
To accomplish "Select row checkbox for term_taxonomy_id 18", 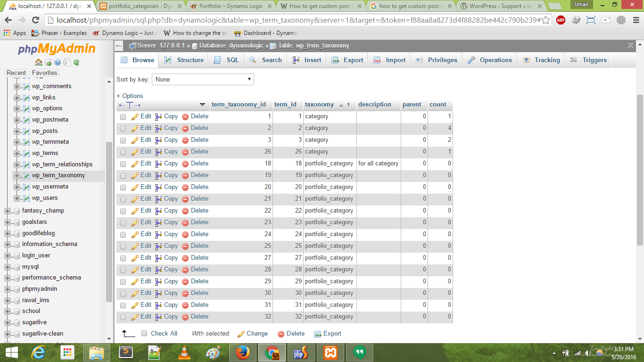I will pos(123,164).
